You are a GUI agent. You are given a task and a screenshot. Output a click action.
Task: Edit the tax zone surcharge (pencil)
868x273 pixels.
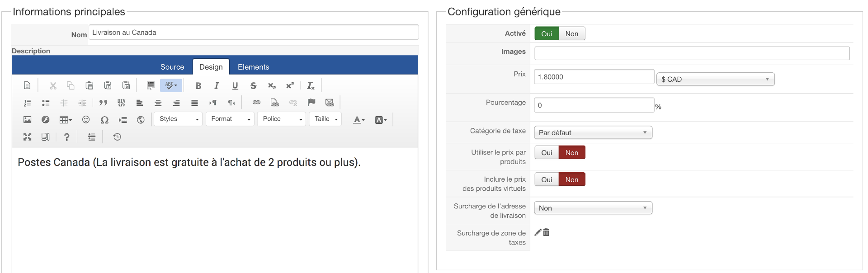tap(538, 232)
